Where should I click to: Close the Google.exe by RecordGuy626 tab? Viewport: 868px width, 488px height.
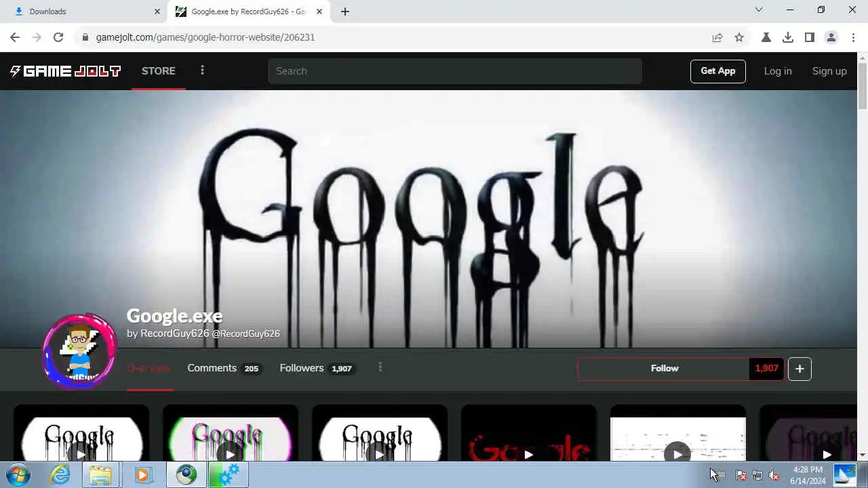coord(319,12)
